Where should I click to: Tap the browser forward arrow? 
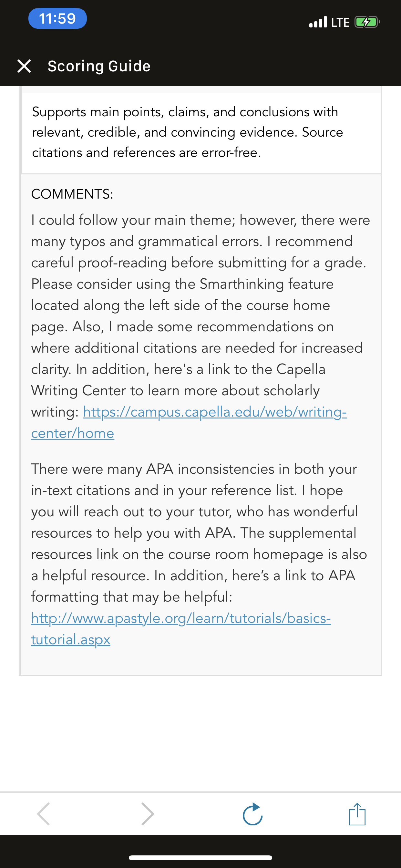[x=148, y=814]
